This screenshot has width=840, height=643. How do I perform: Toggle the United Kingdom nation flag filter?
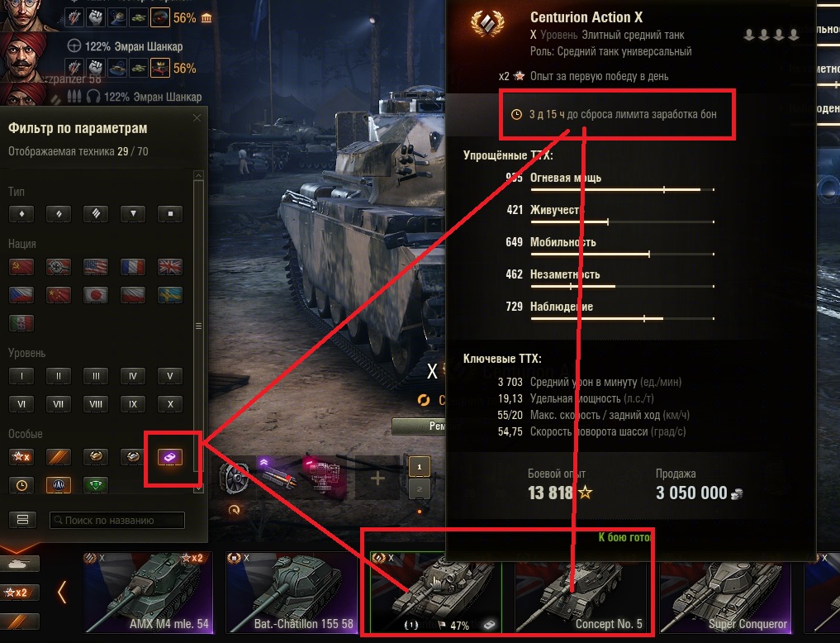tap(170, 267)
